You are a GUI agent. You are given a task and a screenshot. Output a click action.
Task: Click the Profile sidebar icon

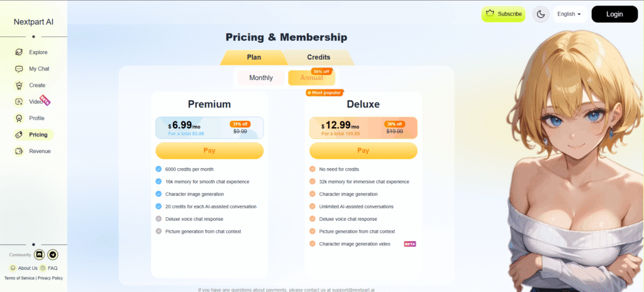19,118
